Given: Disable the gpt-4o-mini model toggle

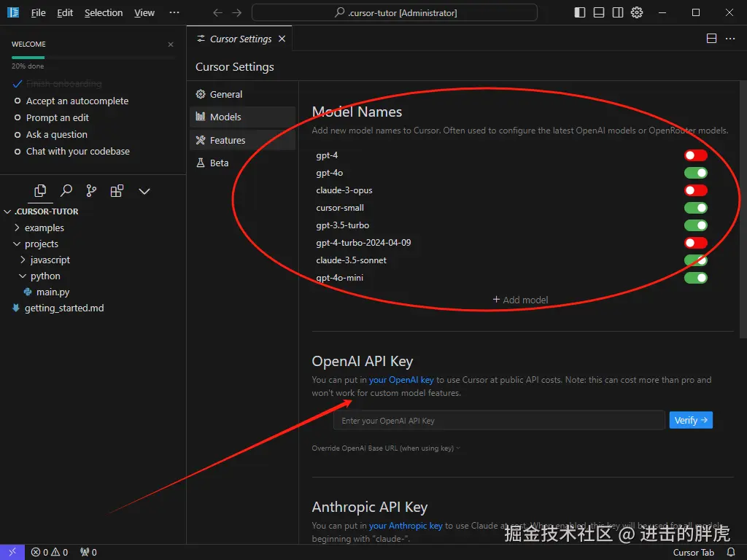Looking at the screenshot, I should click(x=695, y=278).
